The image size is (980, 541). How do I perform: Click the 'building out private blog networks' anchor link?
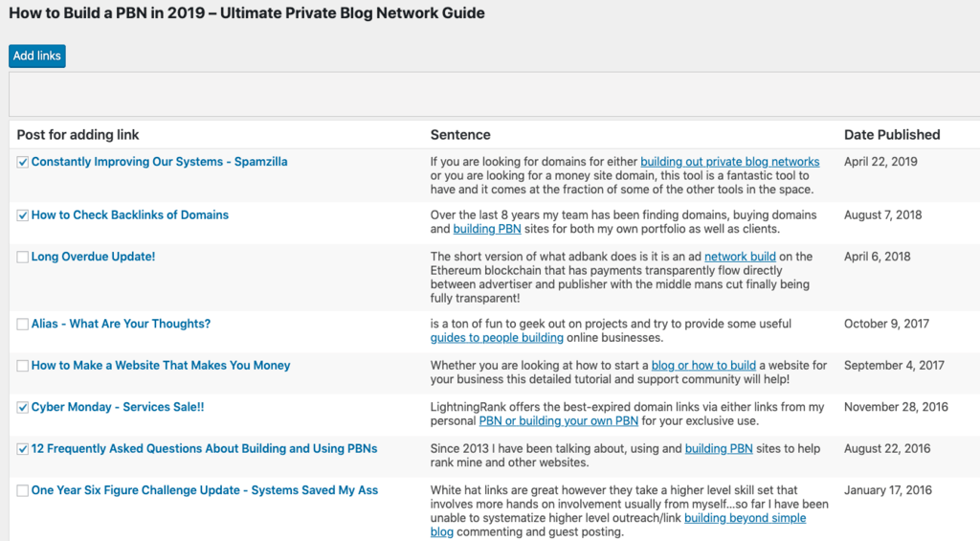coord(729,162)
